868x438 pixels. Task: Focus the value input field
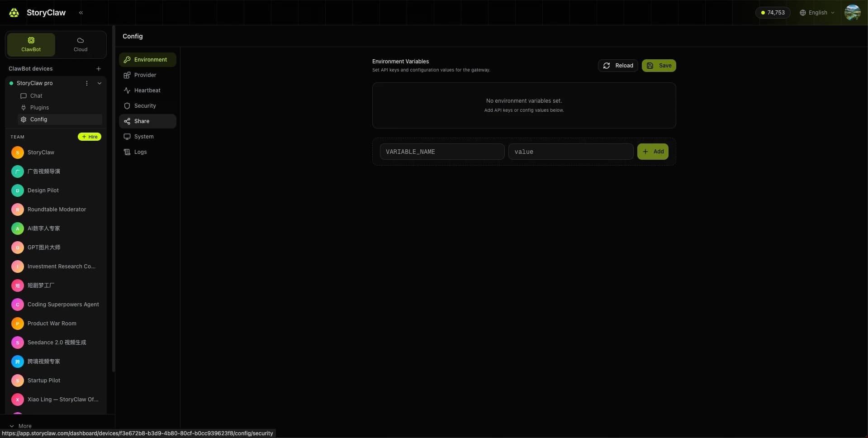pos(571,152)
